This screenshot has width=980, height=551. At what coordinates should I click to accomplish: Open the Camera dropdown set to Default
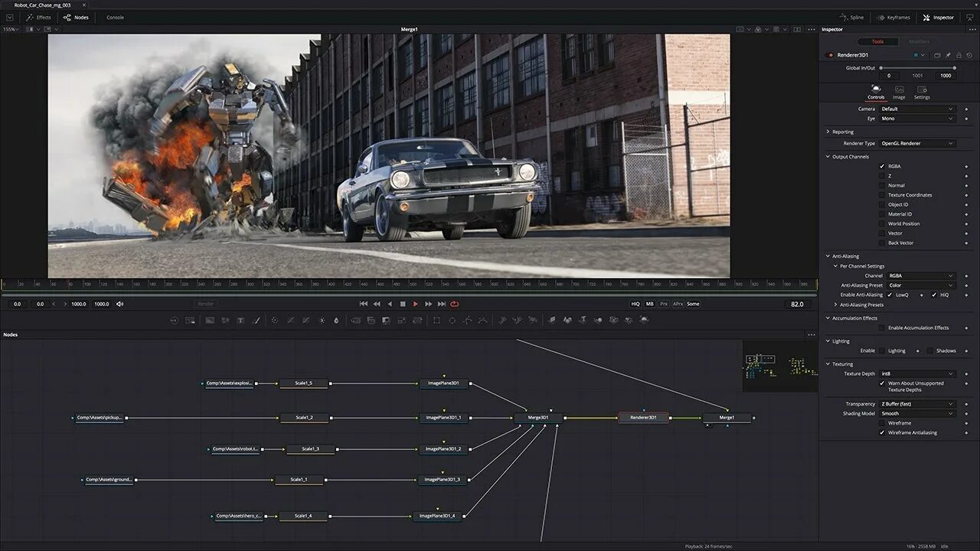(x=917, y=109)
